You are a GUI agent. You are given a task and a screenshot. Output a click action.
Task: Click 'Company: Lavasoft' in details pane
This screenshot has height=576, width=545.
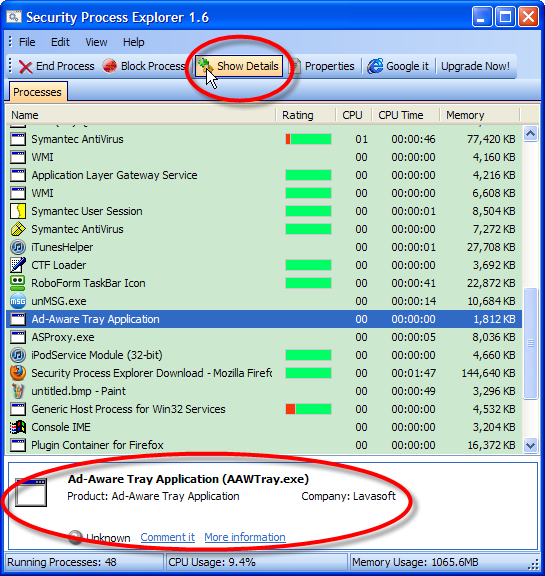click(349, 496)
